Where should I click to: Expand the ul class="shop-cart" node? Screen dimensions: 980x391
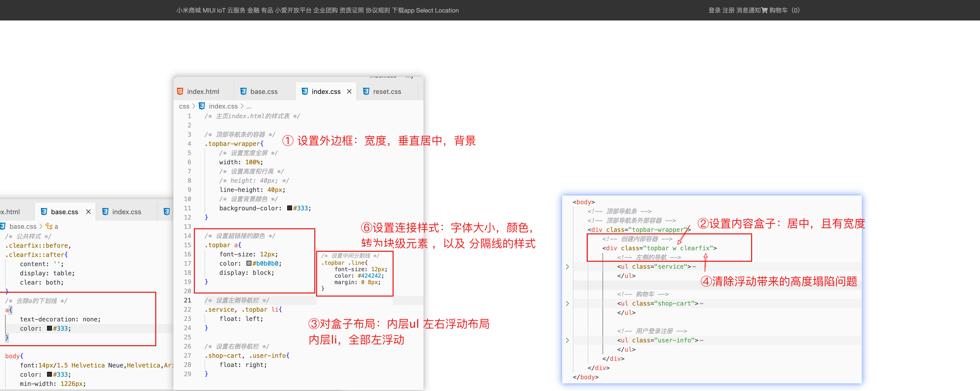point(567,303)
